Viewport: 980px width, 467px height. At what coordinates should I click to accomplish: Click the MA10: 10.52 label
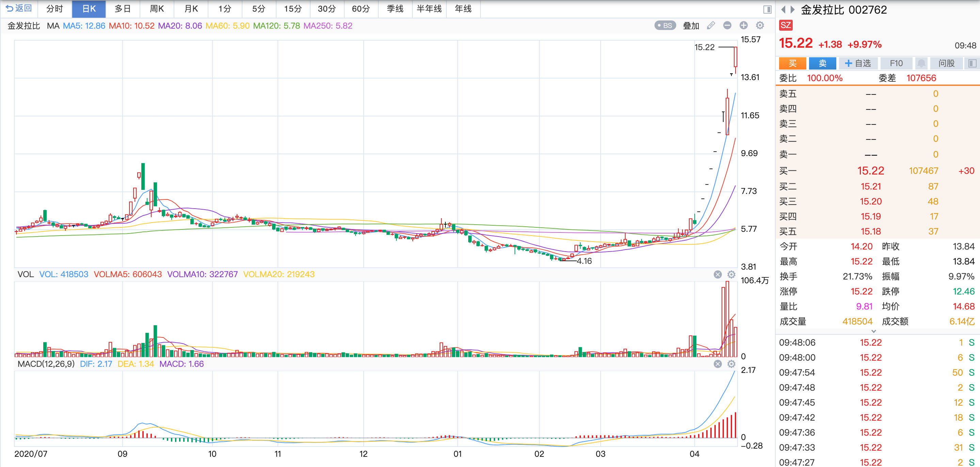pos(132,26)
